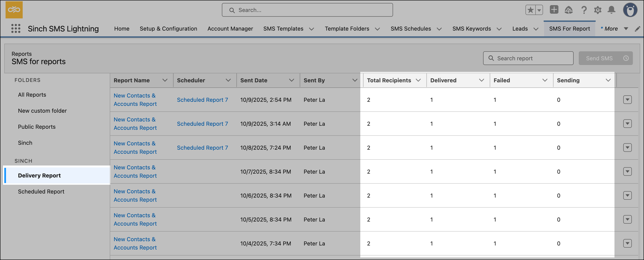The width and height of the screenshot is (644, 260).
Task: Open the Sent Date column menu chevron
Action: coord(291,80)
